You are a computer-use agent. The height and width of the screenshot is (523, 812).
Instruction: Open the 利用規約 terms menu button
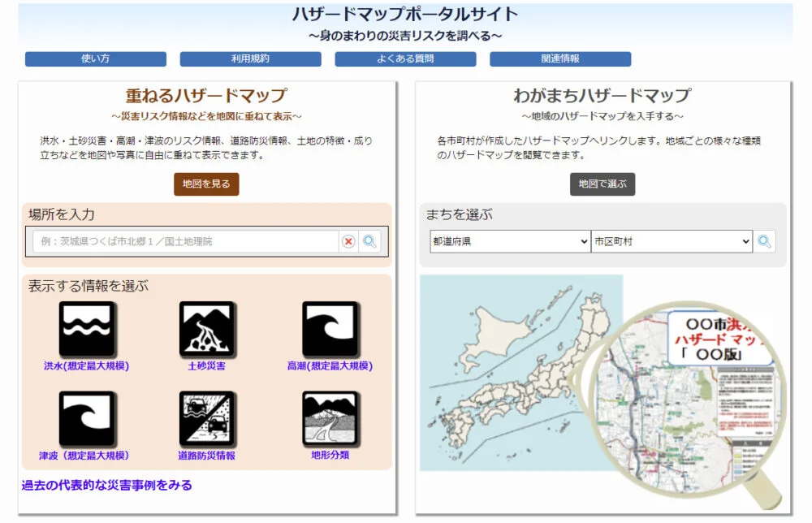(251, 58)
